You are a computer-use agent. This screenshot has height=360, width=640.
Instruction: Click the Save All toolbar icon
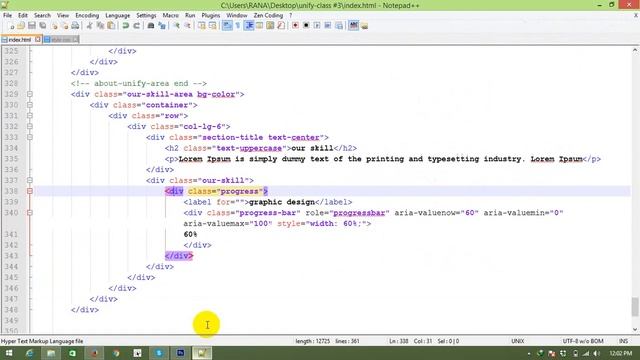(x=42, y=26)
